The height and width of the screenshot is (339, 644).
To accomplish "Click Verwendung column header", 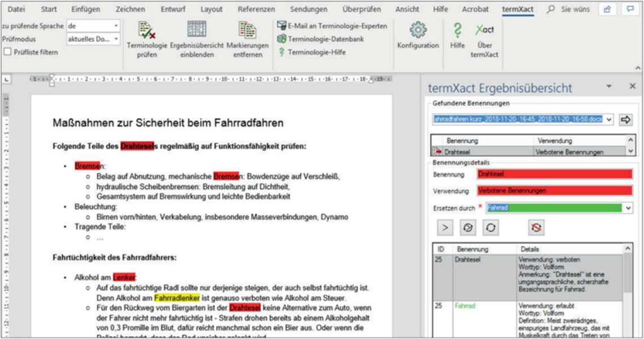I will click(555, 141).
